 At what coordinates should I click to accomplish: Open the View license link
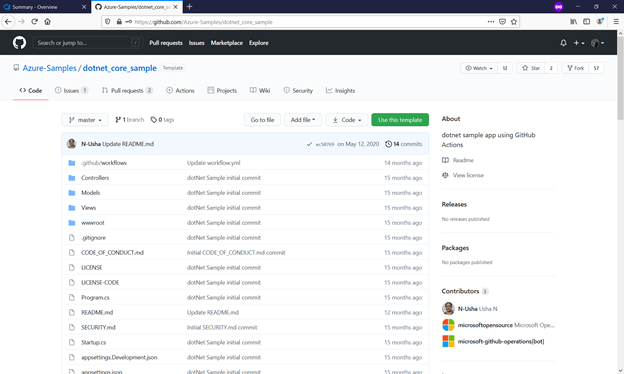pos(463,175)
